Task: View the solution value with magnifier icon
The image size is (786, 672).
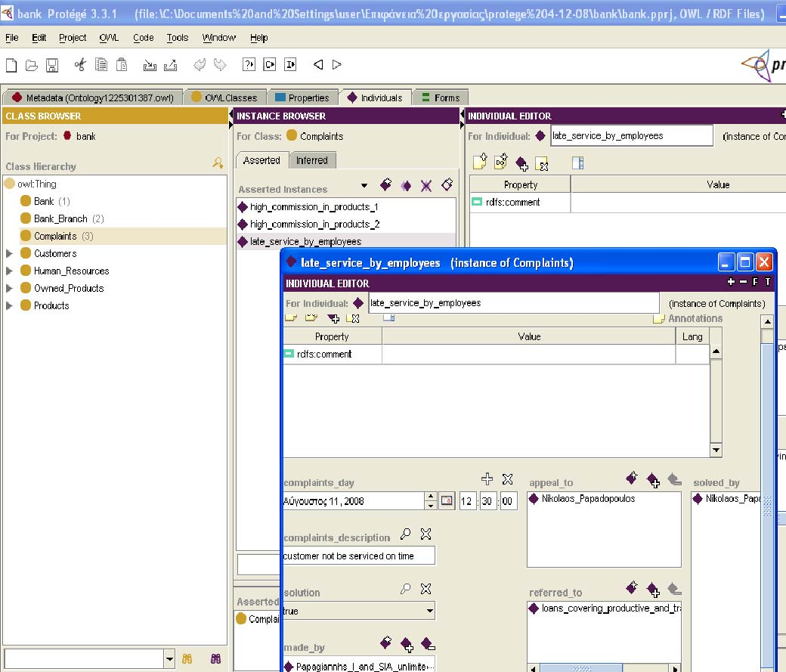Action: [406, 589]
